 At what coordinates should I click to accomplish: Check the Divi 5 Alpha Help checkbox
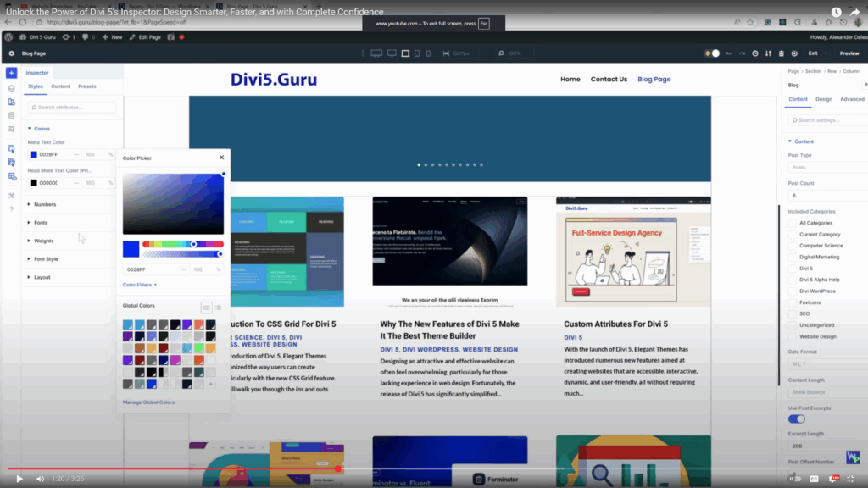click(793, 280)
